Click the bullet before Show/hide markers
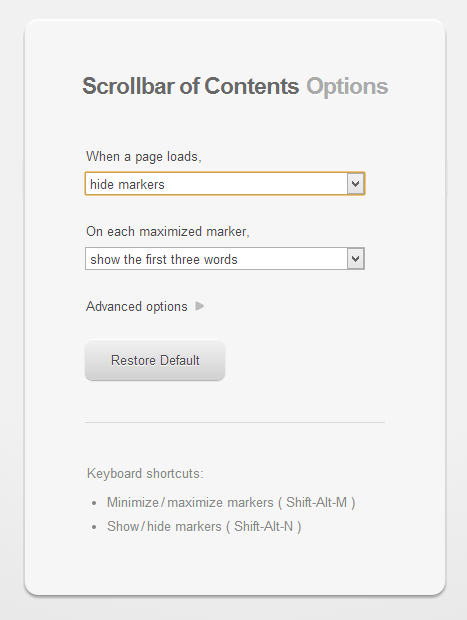 (x=94, y=527)
